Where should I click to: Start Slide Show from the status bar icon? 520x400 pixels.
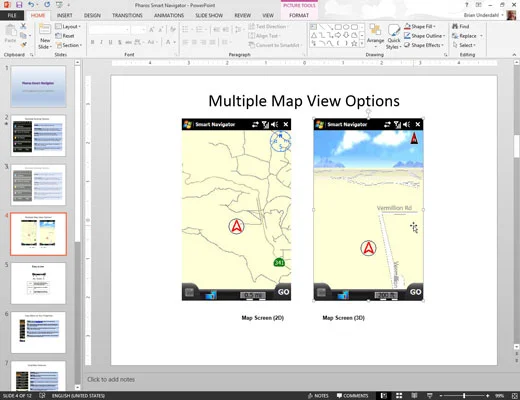click(430, 396)
